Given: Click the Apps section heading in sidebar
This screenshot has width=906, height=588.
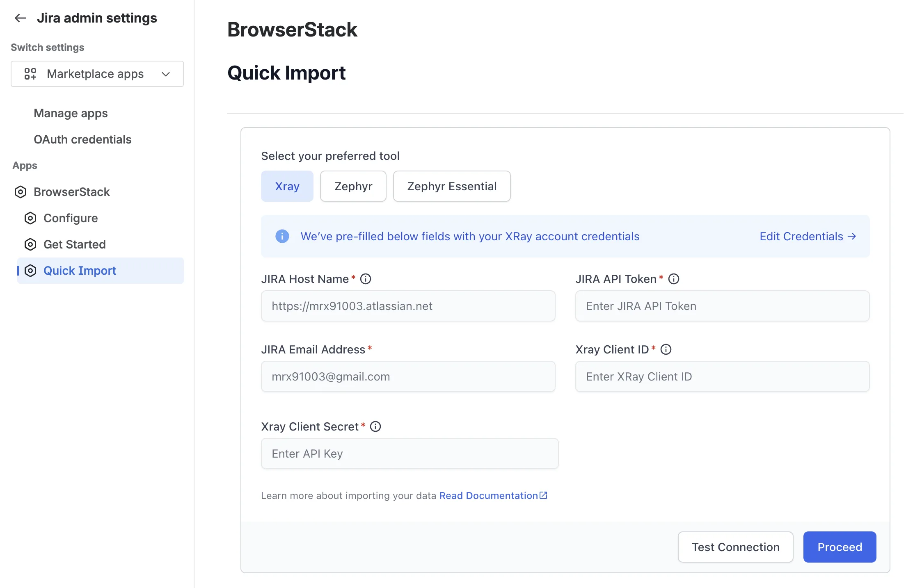Looking at the screenshot, I should tap(25, 166).
